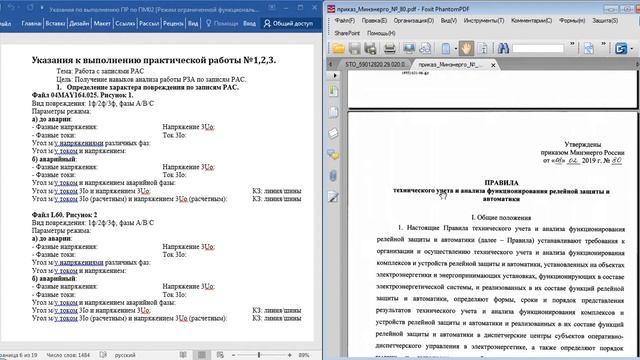Screen dimensions: 640x360
Task: Click the Save icon in Foxit toolbar
Action: (354, 49)
